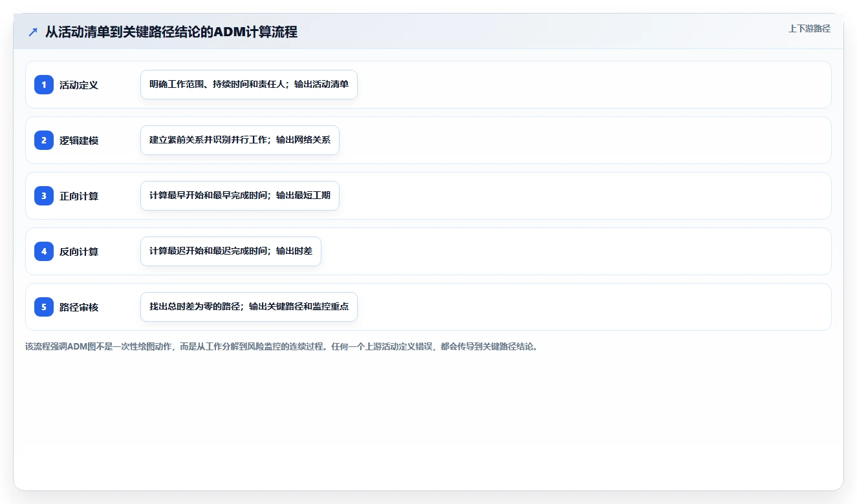Click the footnote beginning 该流程强调ADM图不是一次性绘图动作
Screen dimensions: 857x504
click(282, 346)
